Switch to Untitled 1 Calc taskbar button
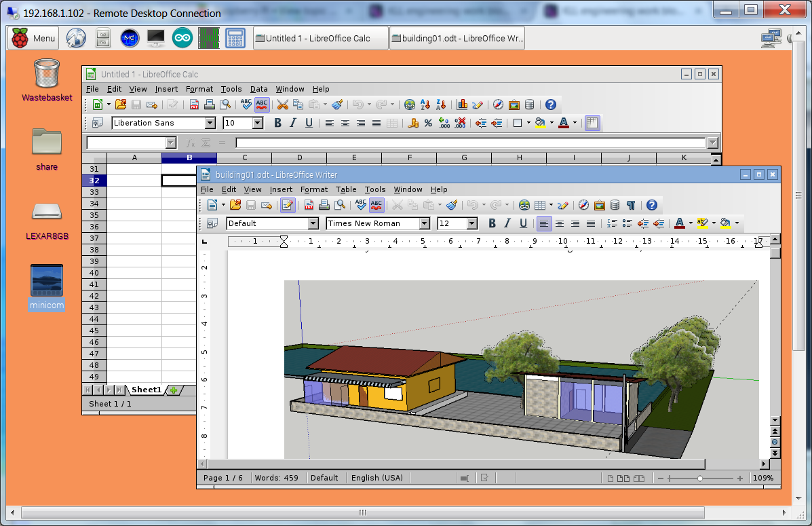 pos(320,39)
